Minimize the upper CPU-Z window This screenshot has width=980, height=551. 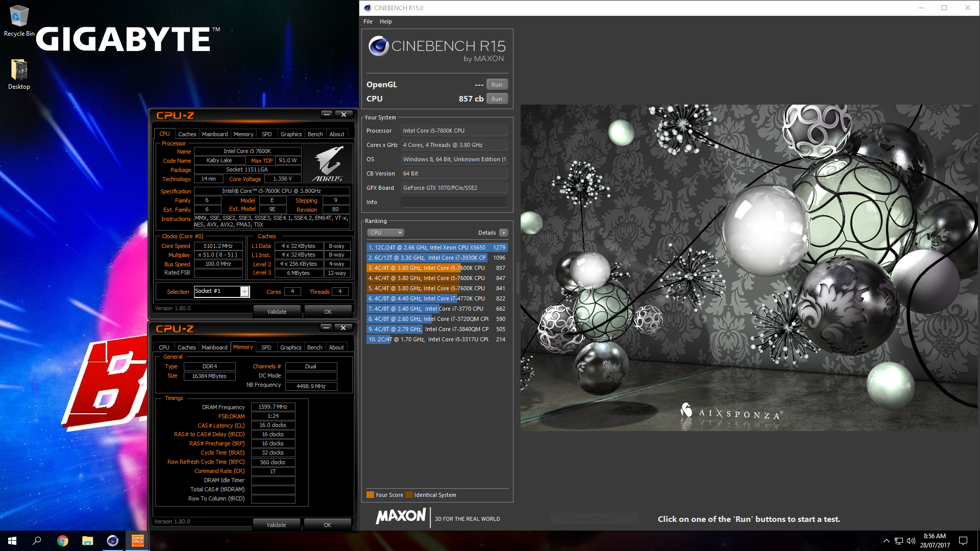point(327,114)
